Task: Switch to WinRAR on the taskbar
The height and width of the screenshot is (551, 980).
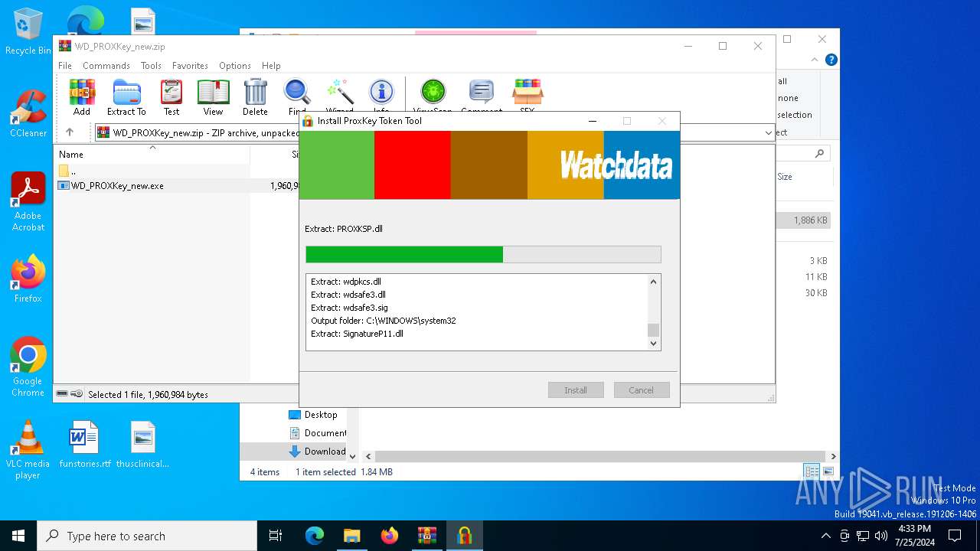Action: (x=426, y=536)
